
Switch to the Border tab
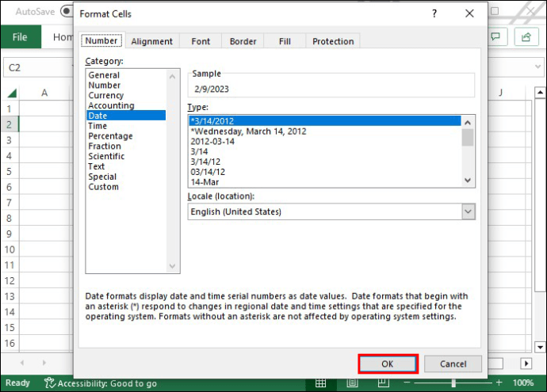tap(243, 41)
